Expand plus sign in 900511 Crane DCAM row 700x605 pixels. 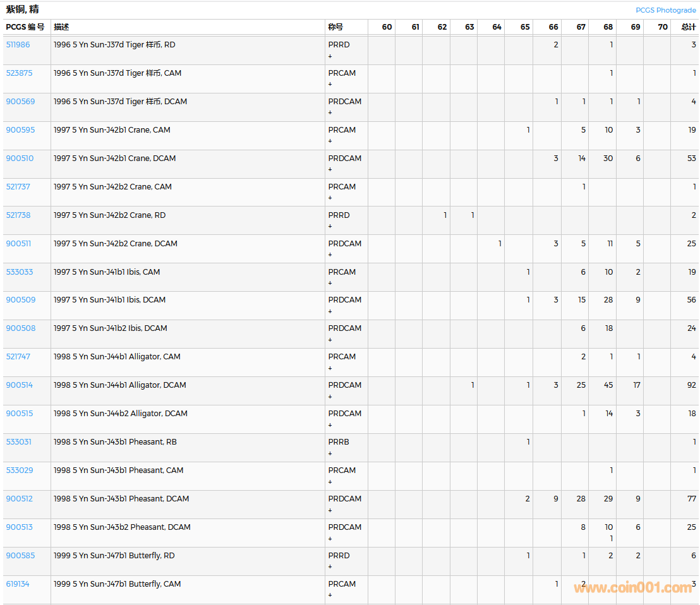click(x=330, y=255)
